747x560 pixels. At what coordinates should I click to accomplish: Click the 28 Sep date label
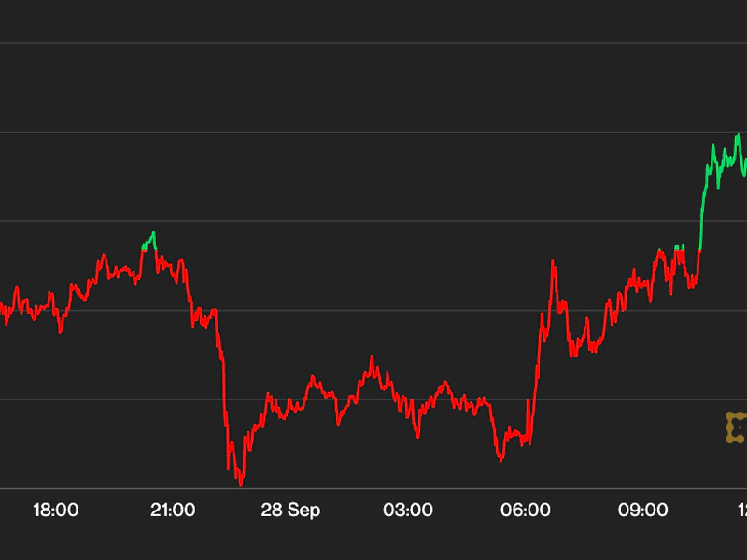pyautogui.click(x=290, y=511)
